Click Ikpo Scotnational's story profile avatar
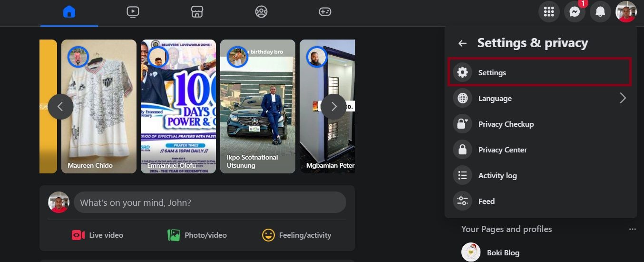 point(237,57)
